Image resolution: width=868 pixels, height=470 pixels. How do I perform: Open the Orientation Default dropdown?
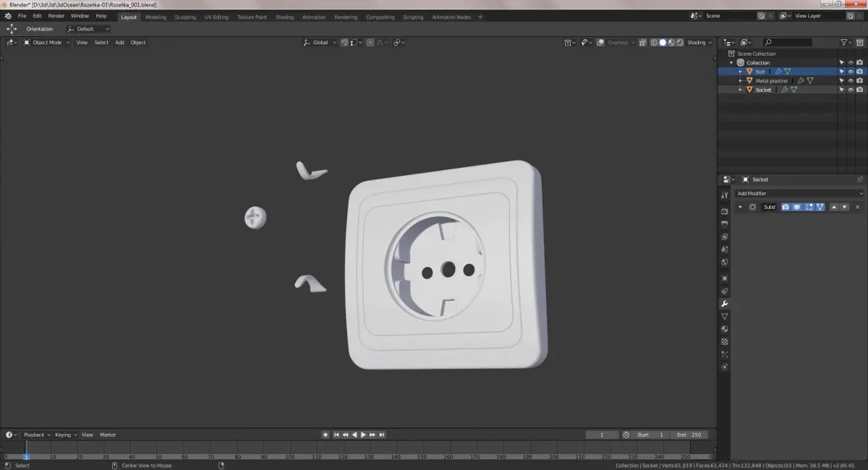point(88,29)
